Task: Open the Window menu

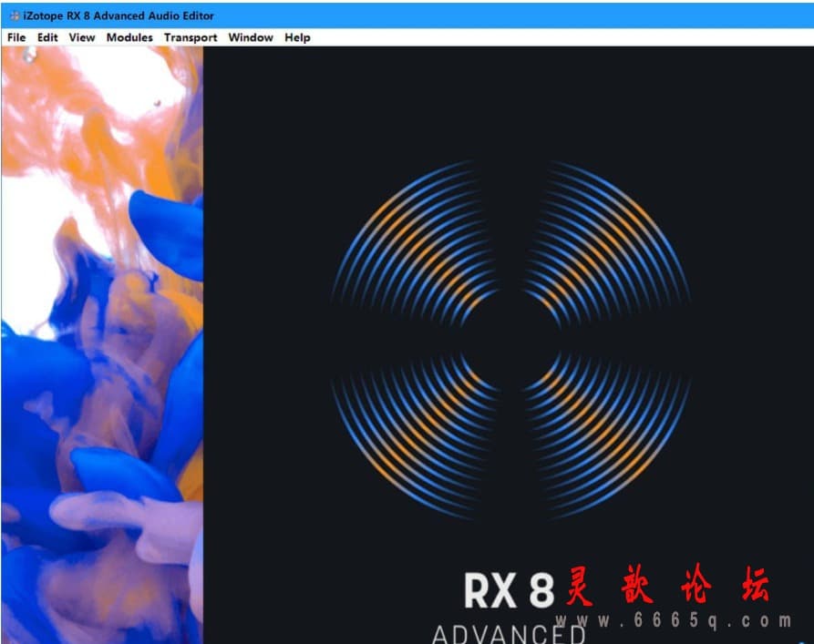Action: pos(251,37)
